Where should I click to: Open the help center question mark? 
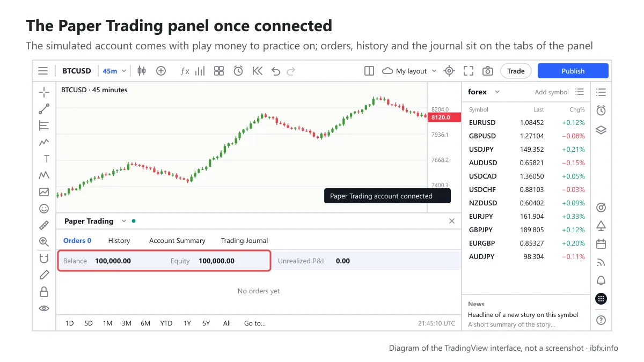point(601,320)
